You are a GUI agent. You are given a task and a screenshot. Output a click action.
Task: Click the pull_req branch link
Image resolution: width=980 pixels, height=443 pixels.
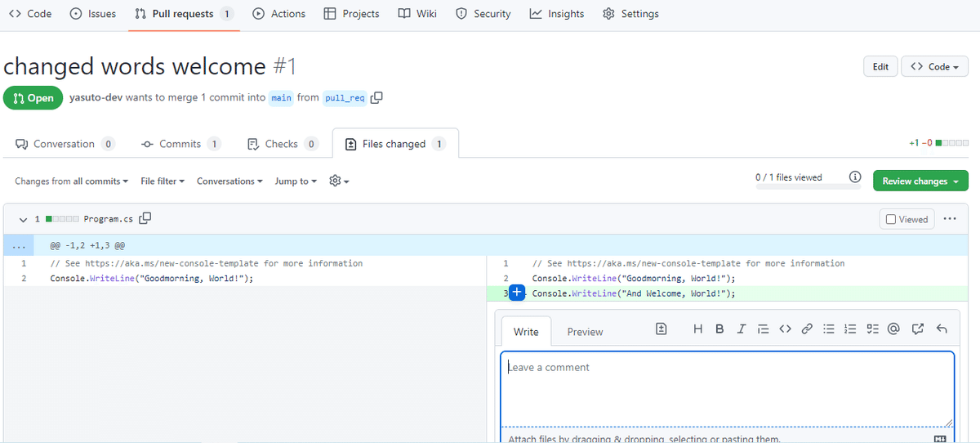pyautogui.click(x=345, y=98)
